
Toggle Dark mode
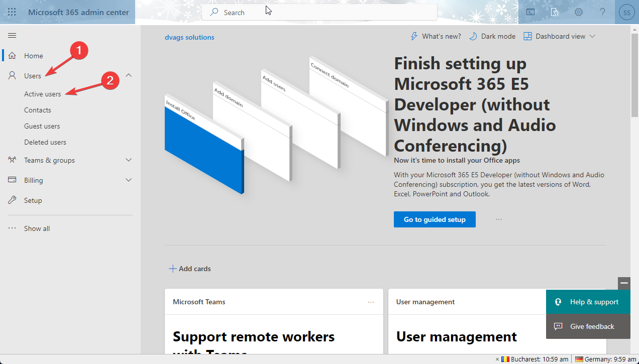coord(492,36)
